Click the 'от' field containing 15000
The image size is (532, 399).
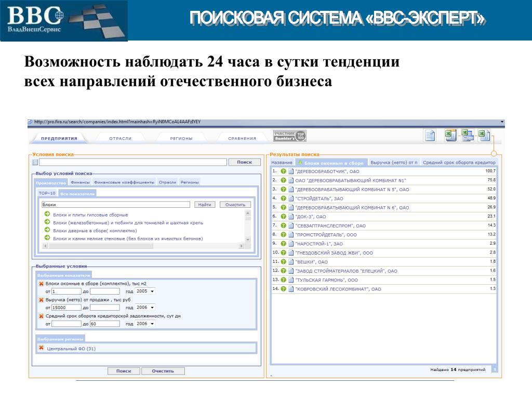click(x=66, y=308)
